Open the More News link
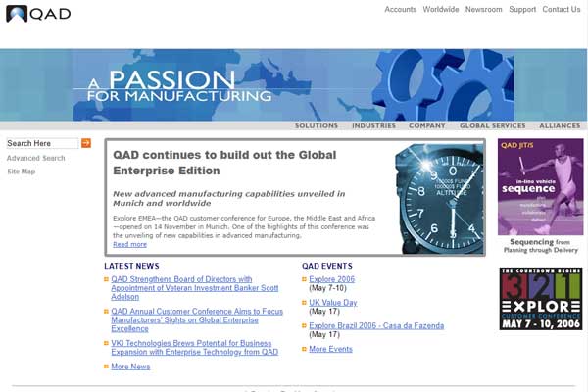This screenshot has height=392, width=588. 130,367
